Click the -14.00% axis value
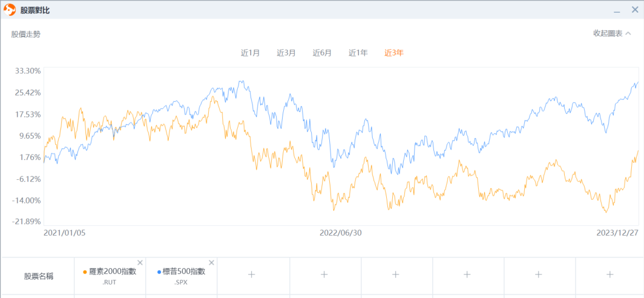Image resolution: width=644 pixels, height=298 pixels. [27, 200]
